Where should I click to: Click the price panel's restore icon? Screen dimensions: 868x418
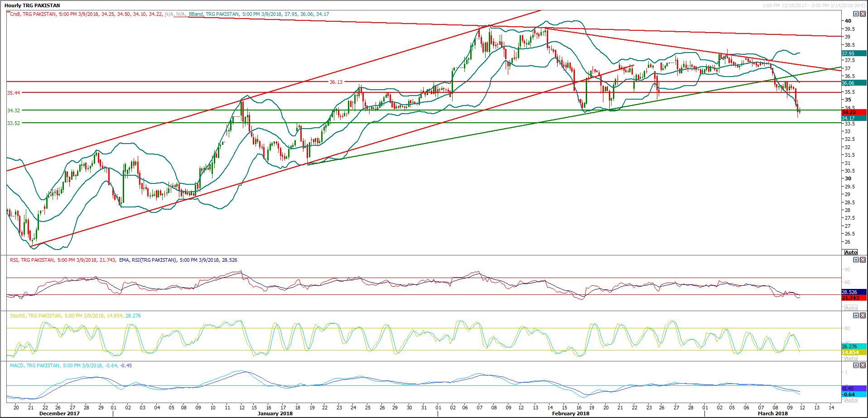point(856,14)
